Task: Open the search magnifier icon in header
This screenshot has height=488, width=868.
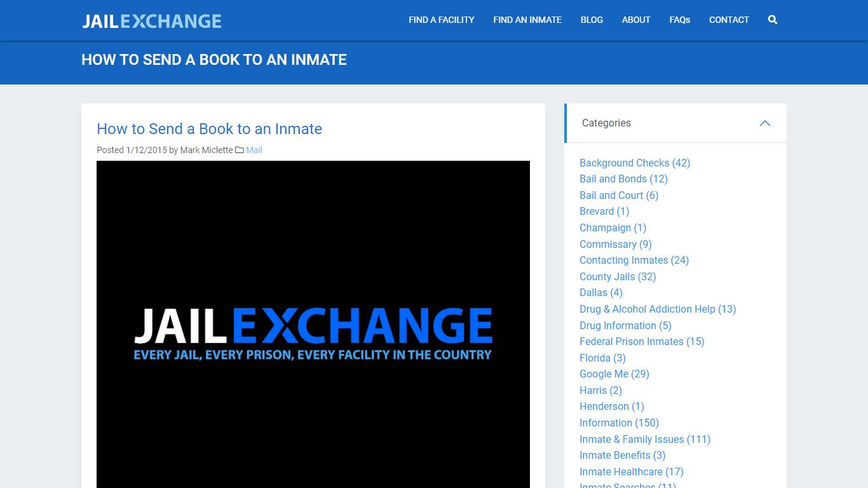Action: pyautogui.click(x=772, y=20)
